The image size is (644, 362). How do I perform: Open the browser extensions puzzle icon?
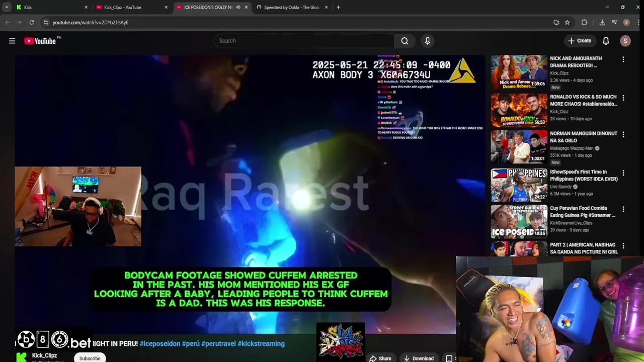pos(584,22)
